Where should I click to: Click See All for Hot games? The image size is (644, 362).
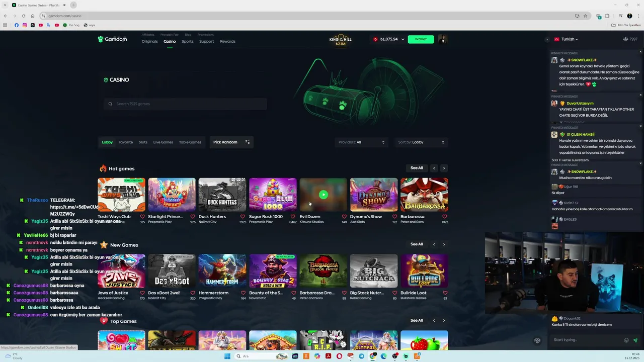click(x=417, y=168)
